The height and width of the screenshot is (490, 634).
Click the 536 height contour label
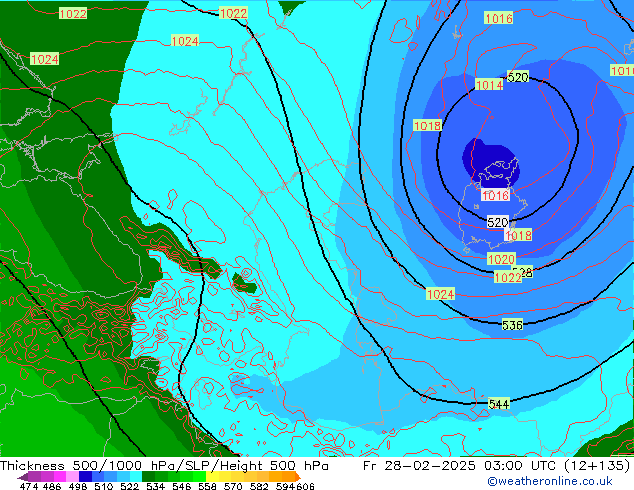click(512, 325)
